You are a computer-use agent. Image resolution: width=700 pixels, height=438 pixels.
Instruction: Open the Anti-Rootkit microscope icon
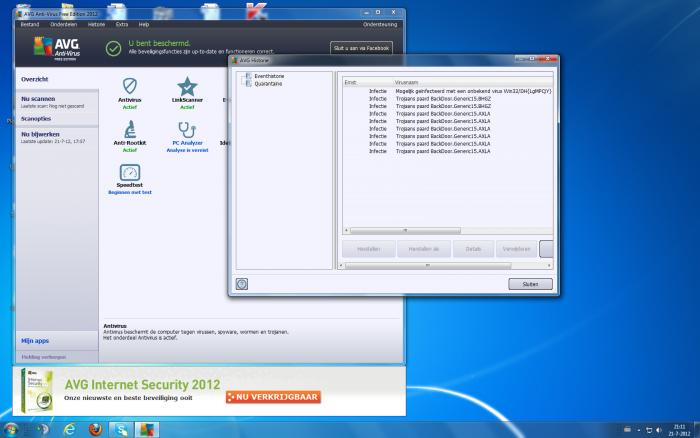pos(130,129)
